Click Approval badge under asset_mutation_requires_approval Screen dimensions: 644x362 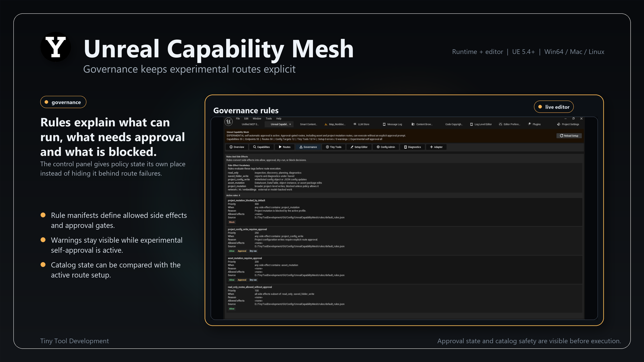point(242,280)
